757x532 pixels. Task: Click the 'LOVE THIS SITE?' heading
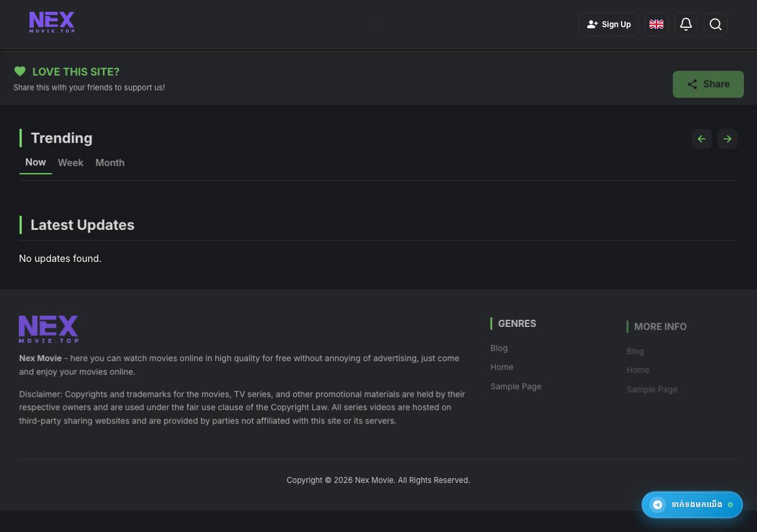click(76, 72)
